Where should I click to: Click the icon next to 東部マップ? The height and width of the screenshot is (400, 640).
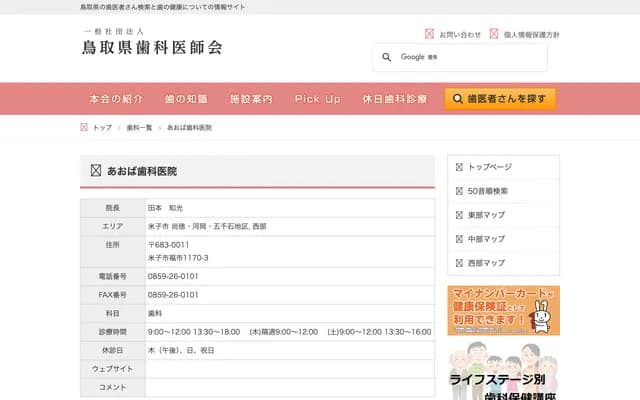coord(459,215)
